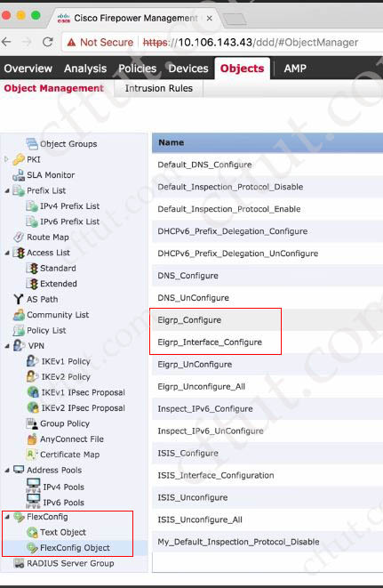The width and height of the screenshot is (383, 588).
Task: Open the Devices menu tab
Action: [188, 68]
